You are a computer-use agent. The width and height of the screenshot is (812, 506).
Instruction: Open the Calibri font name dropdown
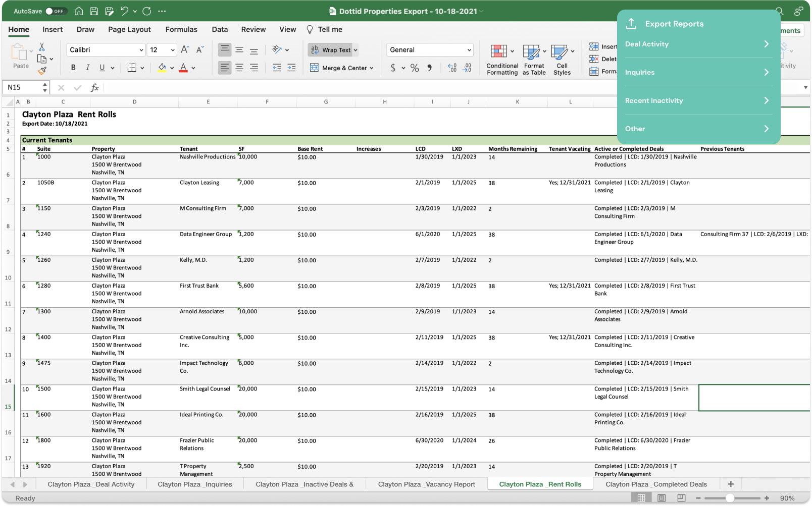[x=106, y=50]
